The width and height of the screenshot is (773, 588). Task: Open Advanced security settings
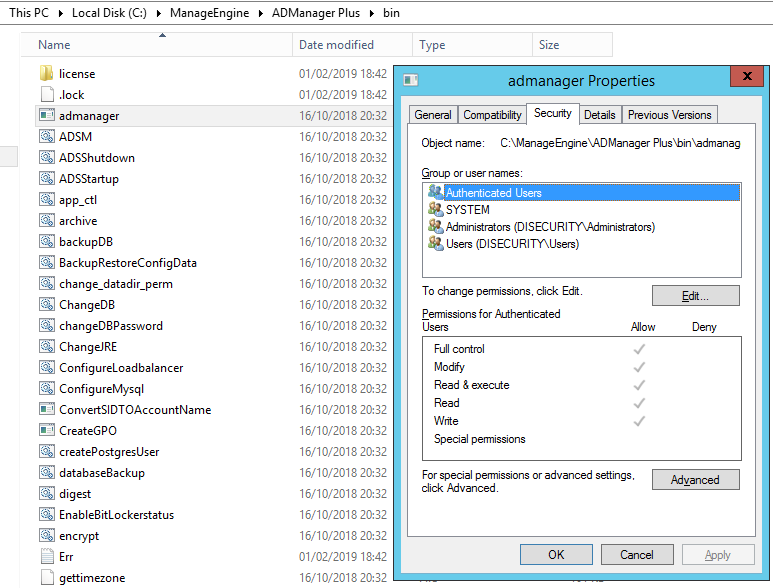click(695, 480)
